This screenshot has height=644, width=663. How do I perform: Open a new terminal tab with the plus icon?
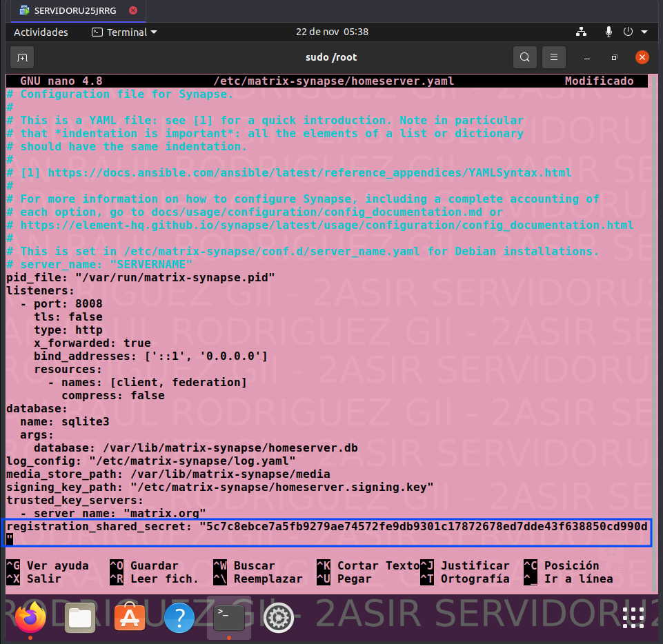pos(22,57)
